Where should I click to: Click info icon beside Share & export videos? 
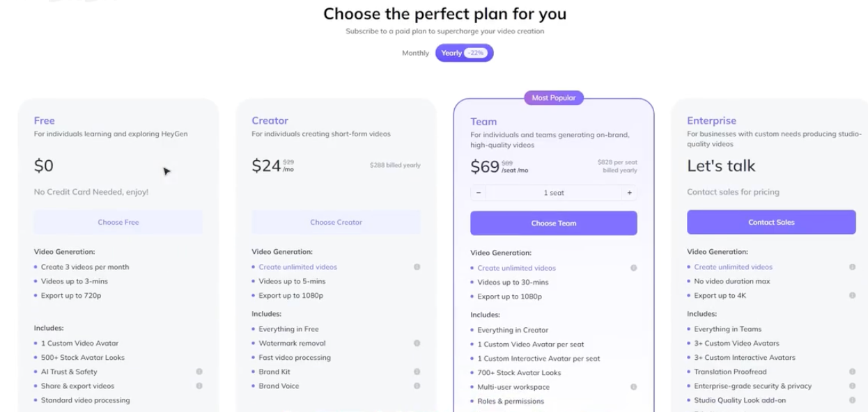tap(199, 386)
